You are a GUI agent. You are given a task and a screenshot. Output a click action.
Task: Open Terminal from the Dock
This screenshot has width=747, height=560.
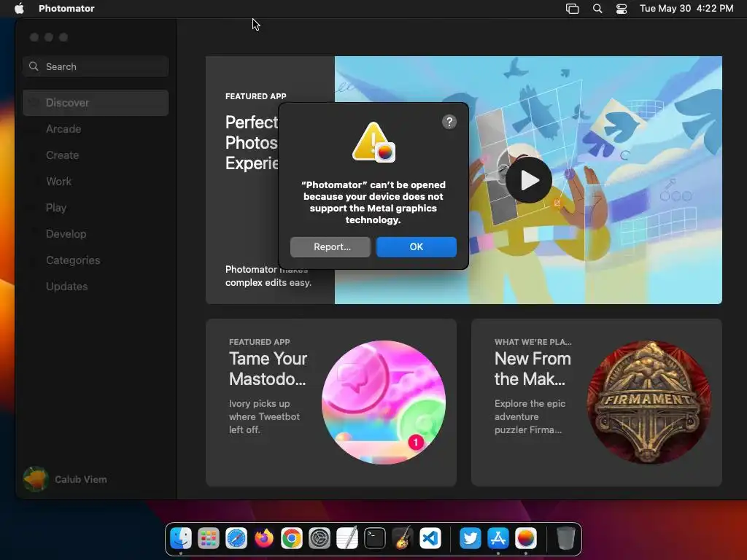click(x=374, y=539)
